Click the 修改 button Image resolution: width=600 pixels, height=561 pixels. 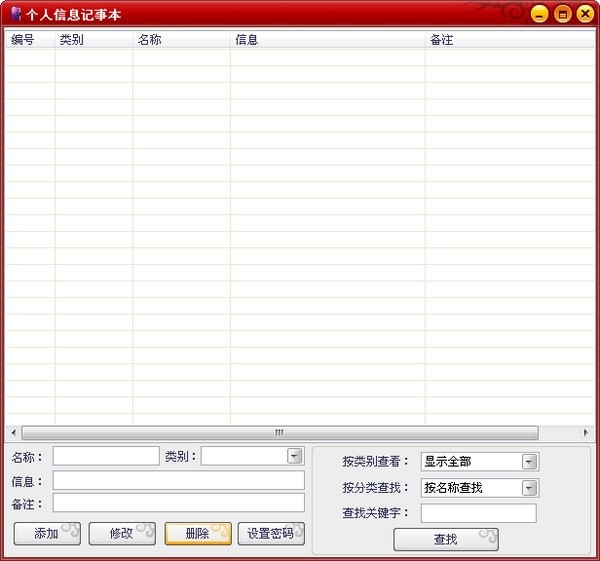[122, 533]
